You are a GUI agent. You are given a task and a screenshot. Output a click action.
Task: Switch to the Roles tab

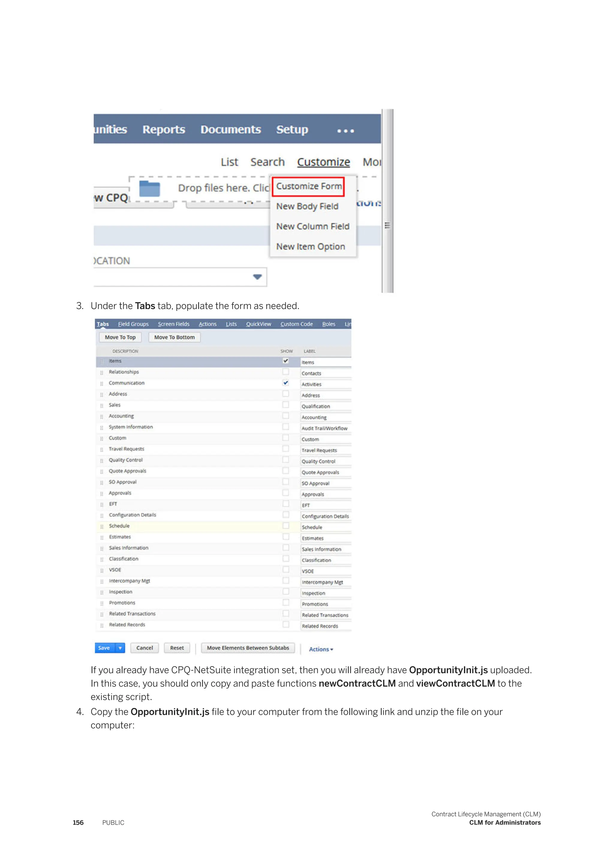click(329, 324)
